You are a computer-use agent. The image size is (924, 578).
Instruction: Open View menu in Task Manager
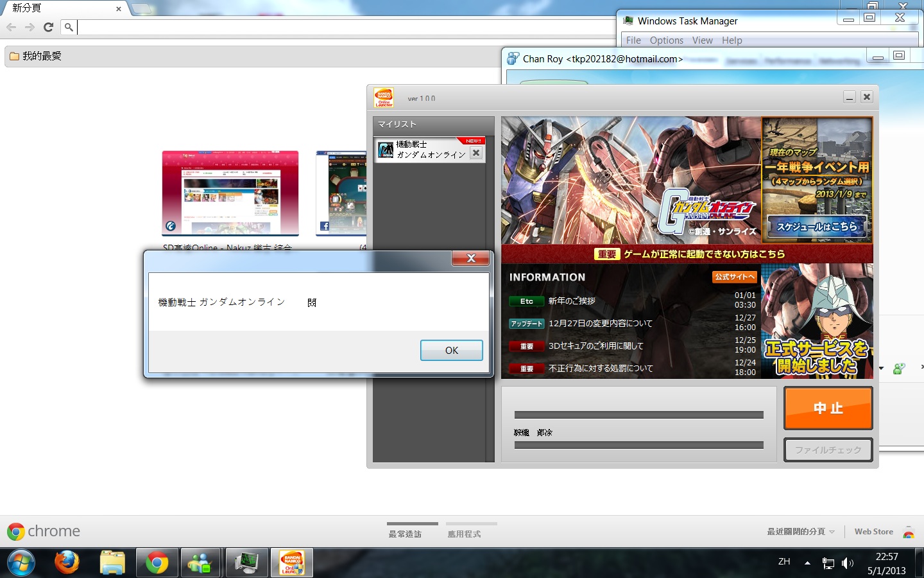[x=702, y=40]
